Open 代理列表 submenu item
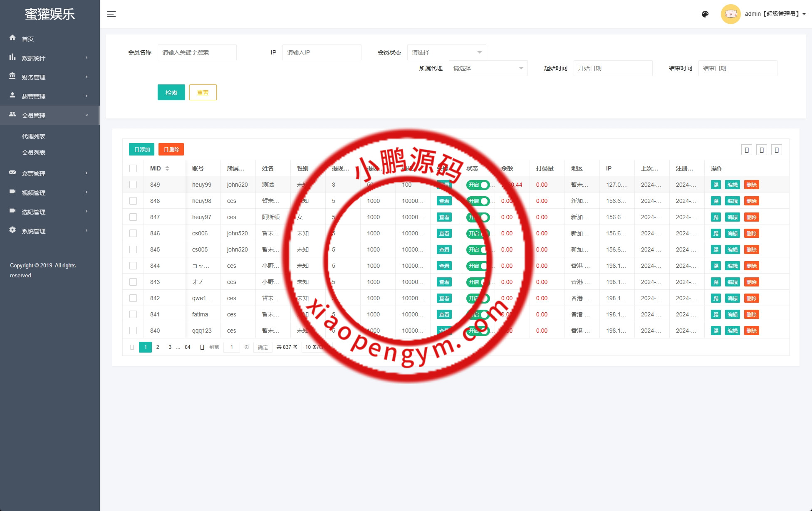The width and height of the screenshot is (812, 511). coord(34,136)
